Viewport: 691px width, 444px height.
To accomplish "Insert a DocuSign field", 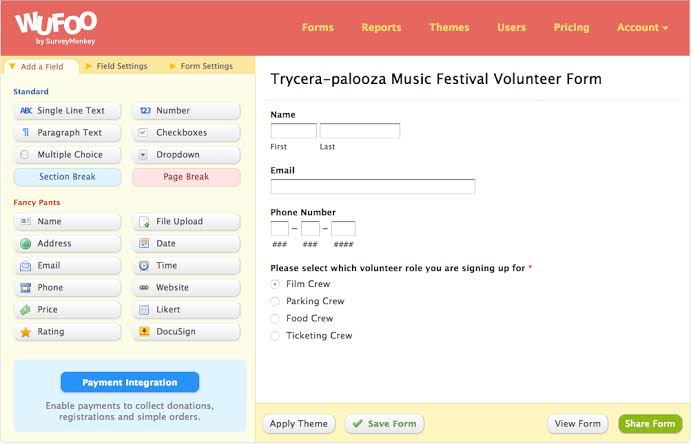I will (x=186, y=332).
